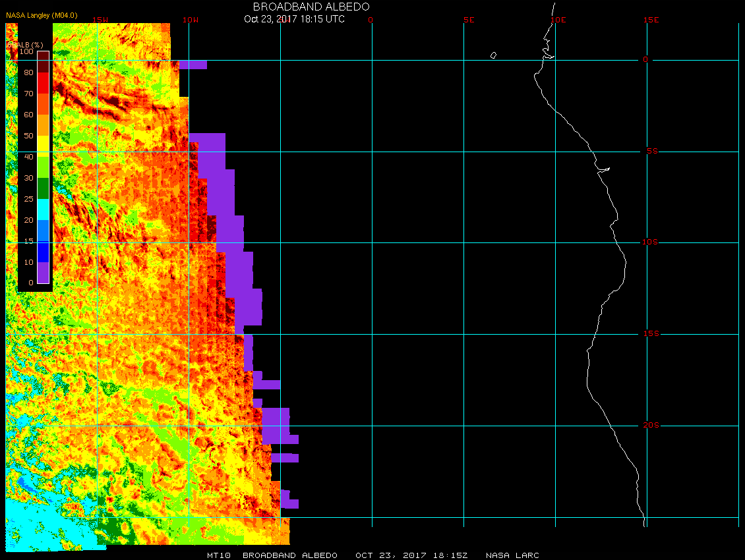
Task: Select the 5E longitude label
Action: [x=469, y=20]
